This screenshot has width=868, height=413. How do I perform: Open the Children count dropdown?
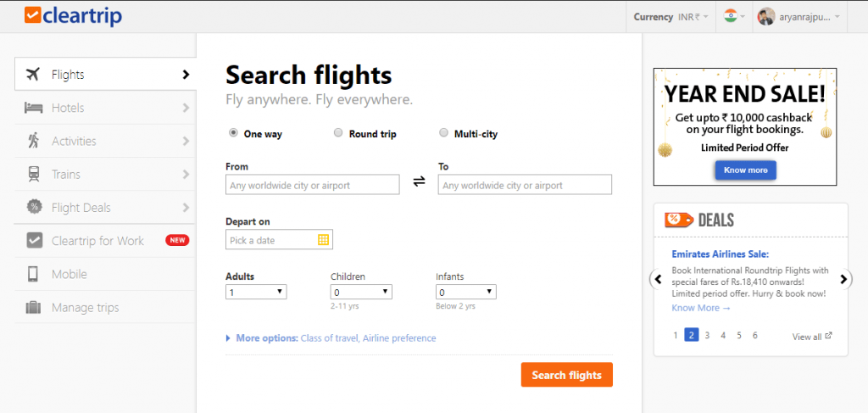tap(361, 292)
